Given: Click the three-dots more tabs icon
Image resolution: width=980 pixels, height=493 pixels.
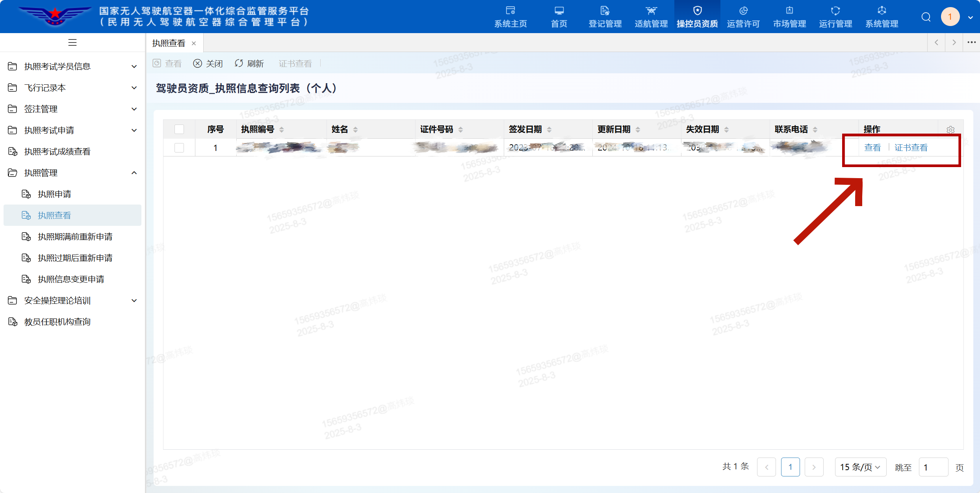Looking at the screenshot, I should coord(971,43).
